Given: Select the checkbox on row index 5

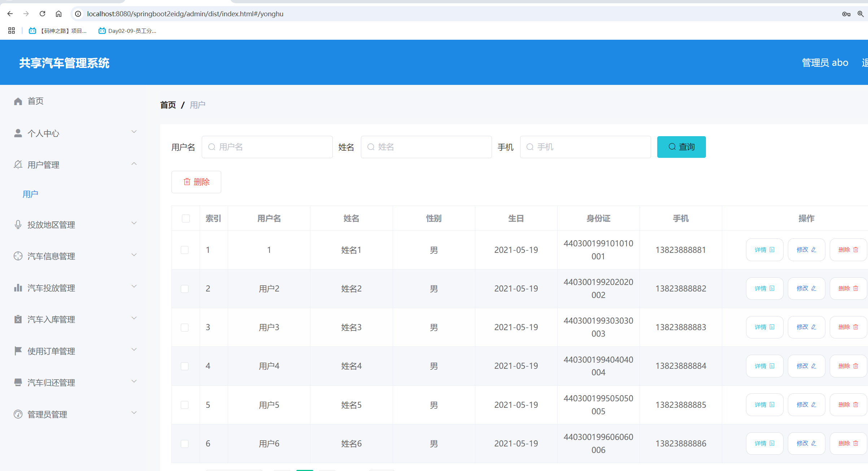Looking at the screenshot, I should tap(185, 405).
